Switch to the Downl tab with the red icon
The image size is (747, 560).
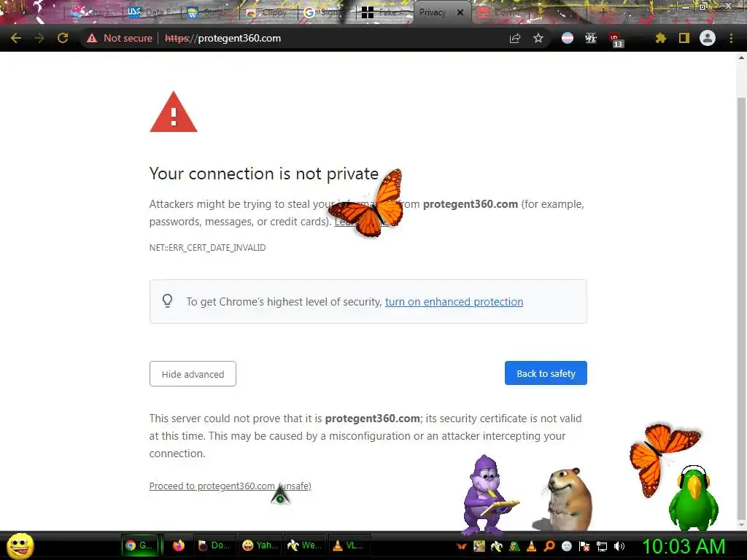coord(501,13)
